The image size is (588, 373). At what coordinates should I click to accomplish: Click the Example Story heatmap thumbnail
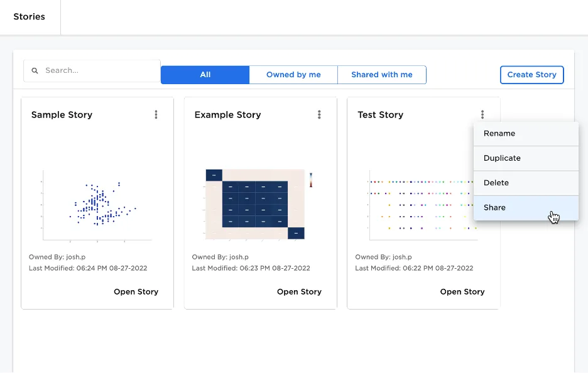point(255,204)
